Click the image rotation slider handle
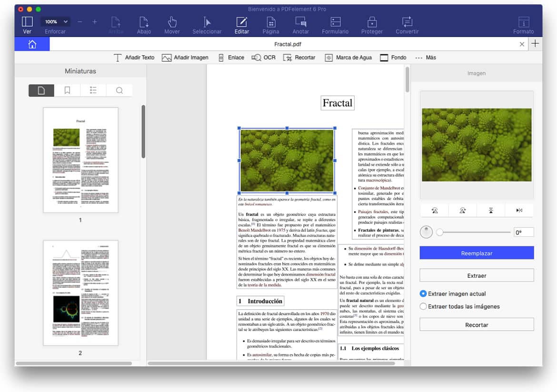Viewport: 557px width, 392px height. (x=440, y=232)
